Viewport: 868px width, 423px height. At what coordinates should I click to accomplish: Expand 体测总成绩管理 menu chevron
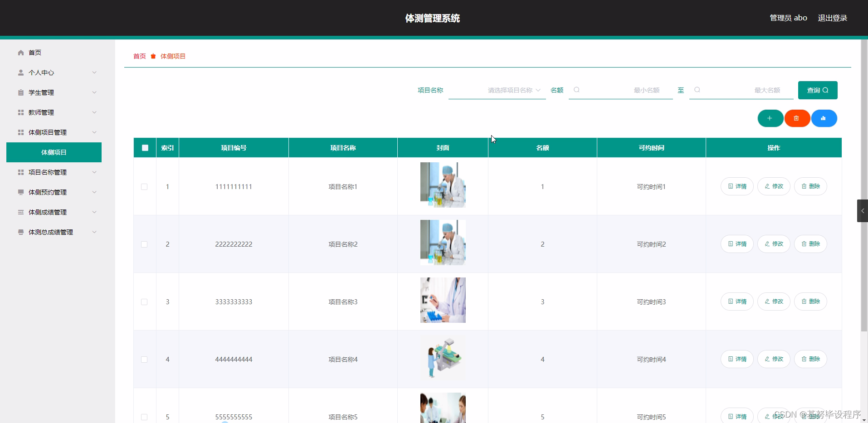tap(94, 232)
